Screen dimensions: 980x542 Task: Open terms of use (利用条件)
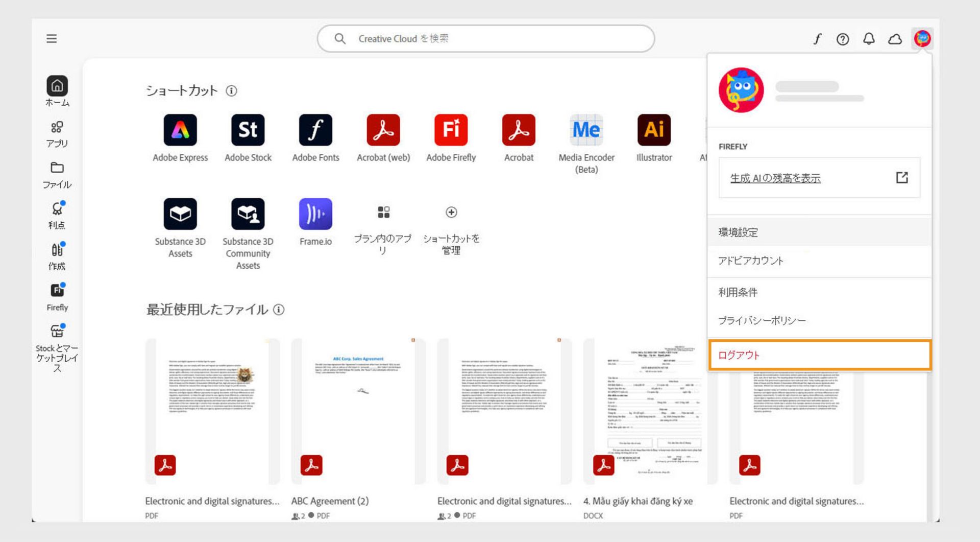pos(819,292)
